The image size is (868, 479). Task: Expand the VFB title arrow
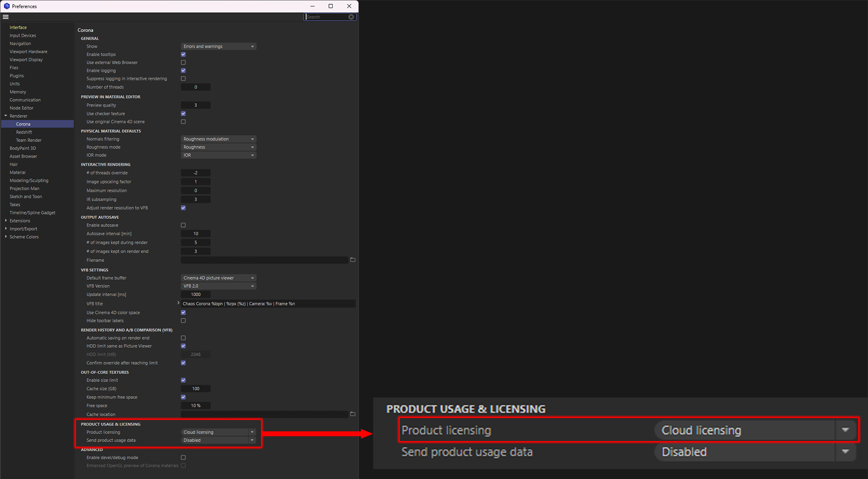coord(178,303)
